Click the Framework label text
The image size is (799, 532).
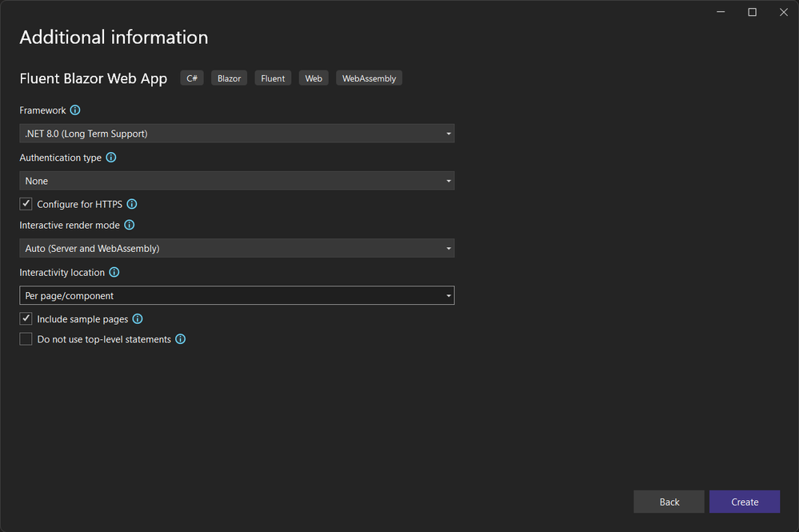pyautogui.click(x=43, y=110)
